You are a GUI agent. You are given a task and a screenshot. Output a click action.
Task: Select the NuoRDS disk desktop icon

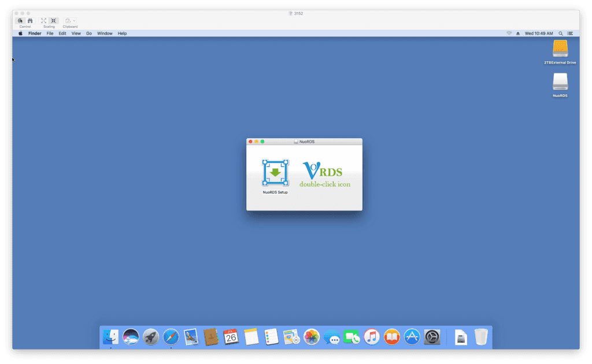click(x=560, y=86)
